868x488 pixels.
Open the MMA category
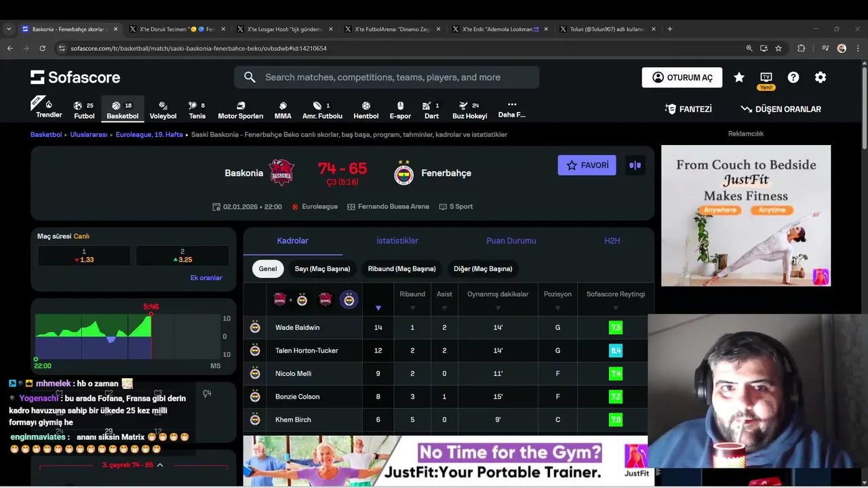(283, 110)
